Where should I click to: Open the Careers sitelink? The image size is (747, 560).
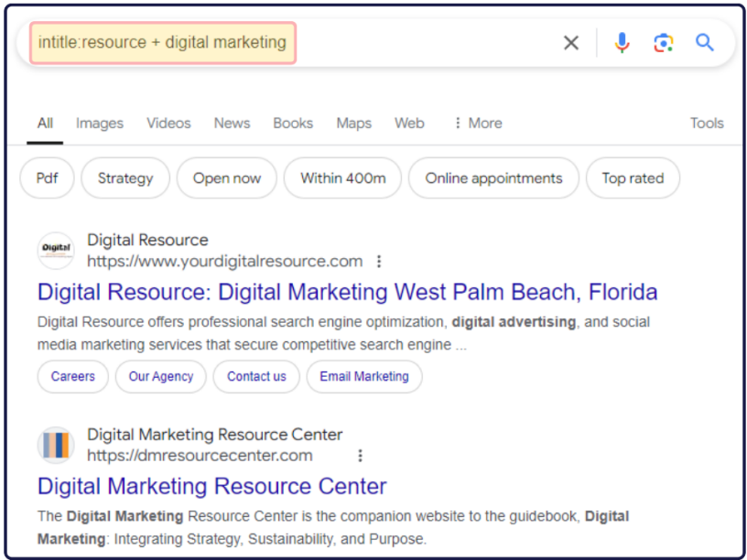pos(73,377)
